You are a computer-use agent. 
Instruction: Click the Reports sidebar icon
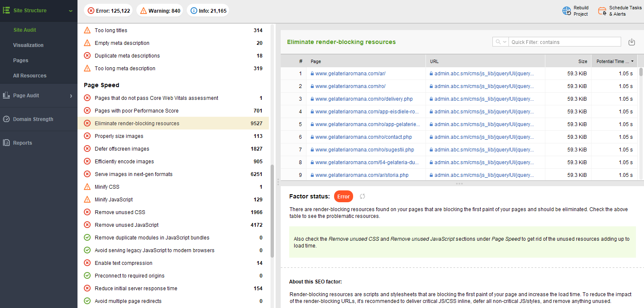[x=6, y=143]
